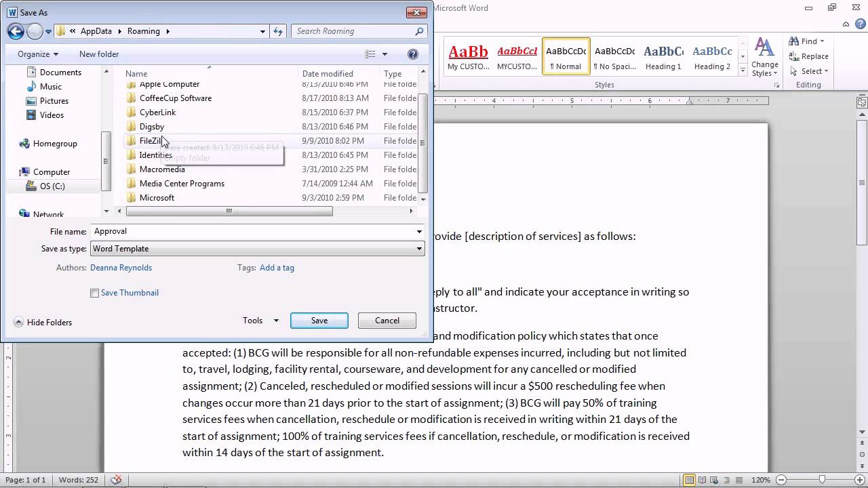Select the Media Center Programs folder
The height and width of the screenshot is (488, 868).
coord(182,184)
